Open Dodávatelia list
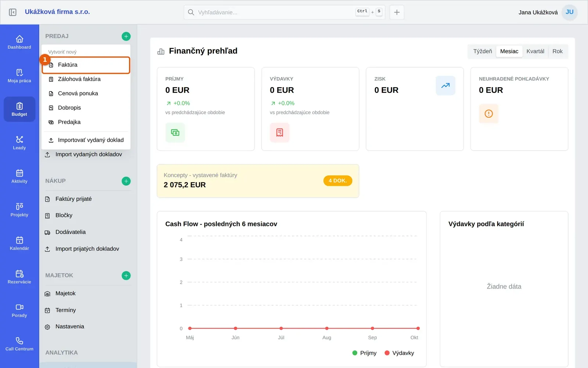This screenshot has width=588, height=368. coord(88,232)
